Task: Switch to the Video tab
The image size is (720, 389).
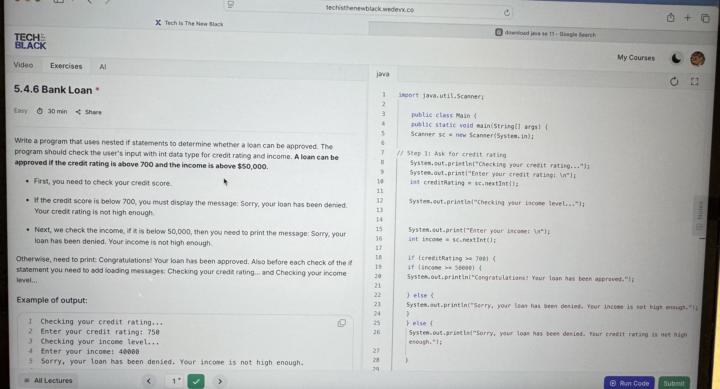Action: pyautogui.click(x=23, y=65)
